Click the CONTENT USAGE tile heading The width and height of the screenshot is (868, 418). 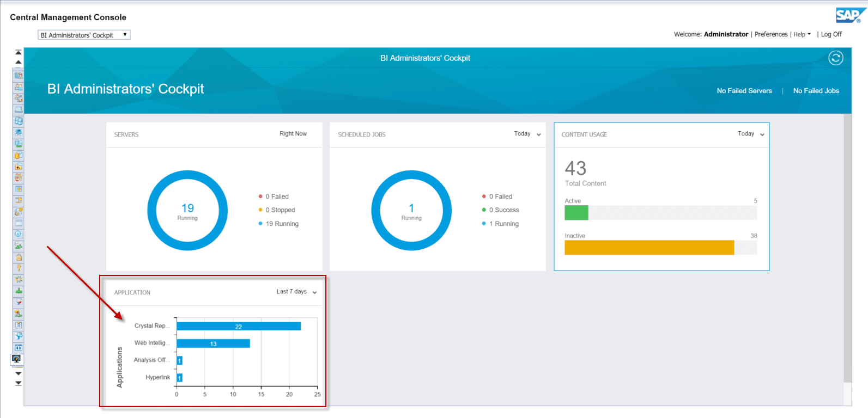[x=584, y=134]
